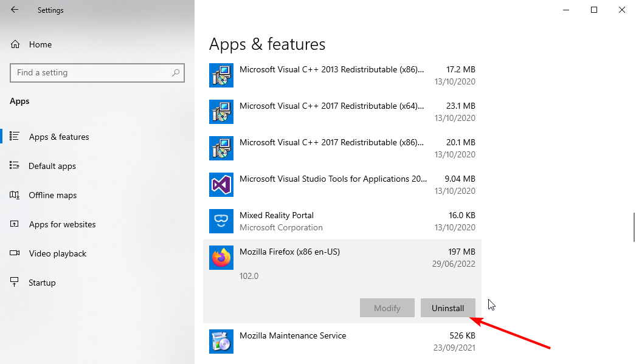The image size is (636, 364).
Task: Close the Settings window
Action: (x=622, y=10)
